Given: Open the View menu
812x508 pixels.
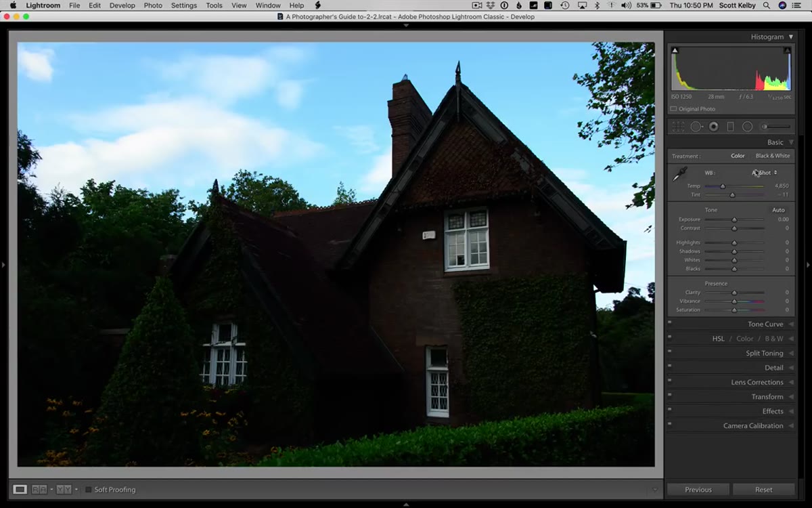Looking at the screenshot, I should tap(239, 5).
